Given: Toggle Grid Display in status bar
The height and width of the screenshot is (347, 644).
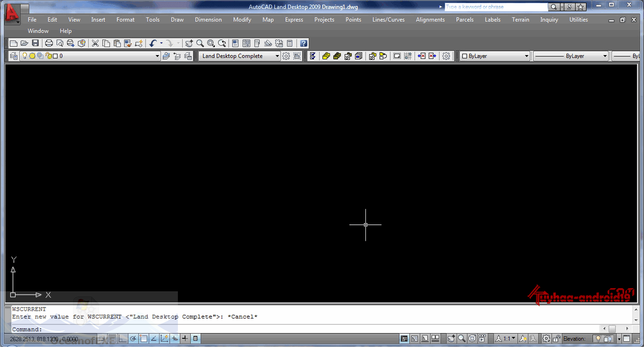Looking at the screenshot, I should point(113,338).
